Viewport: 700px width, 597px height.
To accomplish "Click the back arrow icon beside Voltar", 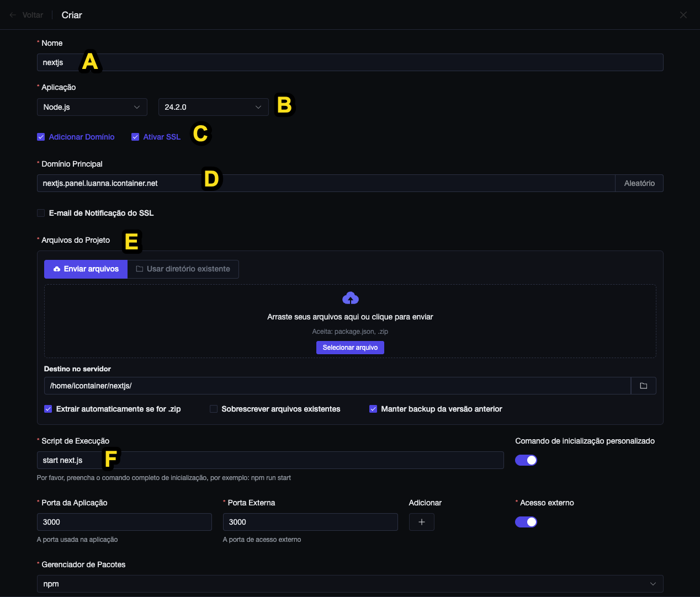I will [13, 15].
